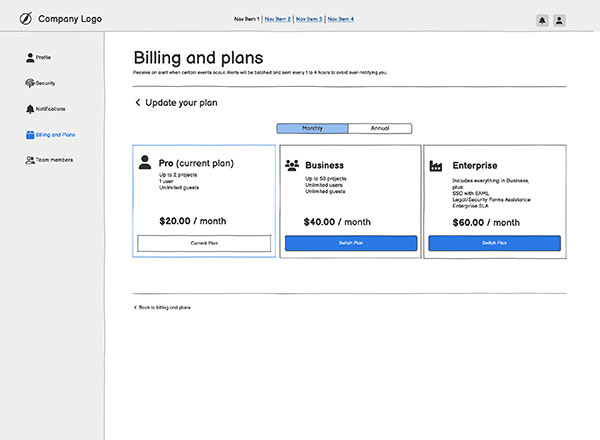Open Nav Item 1 in top navigation
600x440 pixels.
coord(246,19)
